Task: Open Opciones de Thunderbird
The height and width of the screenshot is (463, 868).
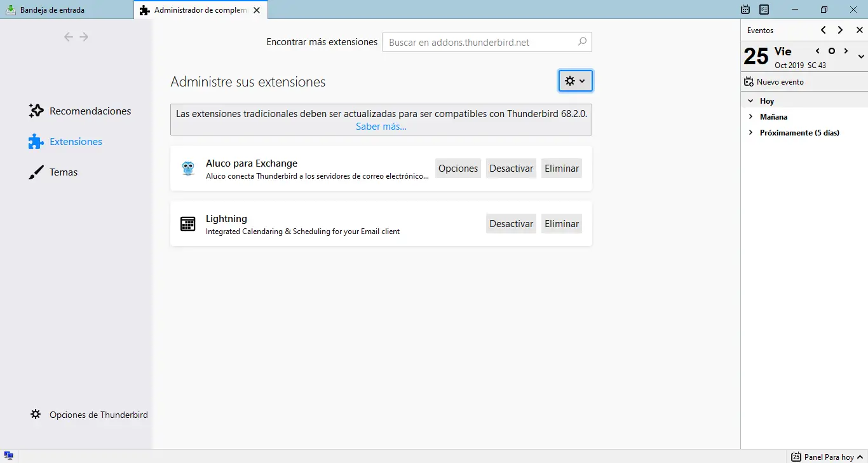Action: pos(89,415)
